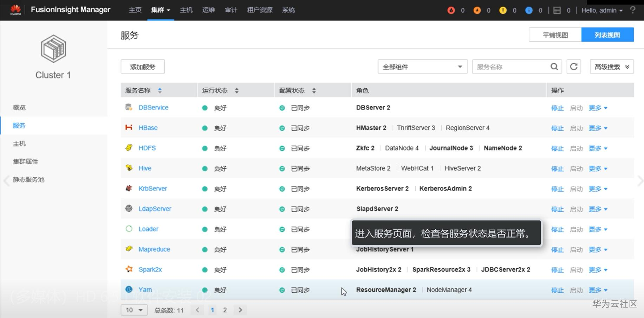
Task: Go to page 2 of services
Action: 225,310
